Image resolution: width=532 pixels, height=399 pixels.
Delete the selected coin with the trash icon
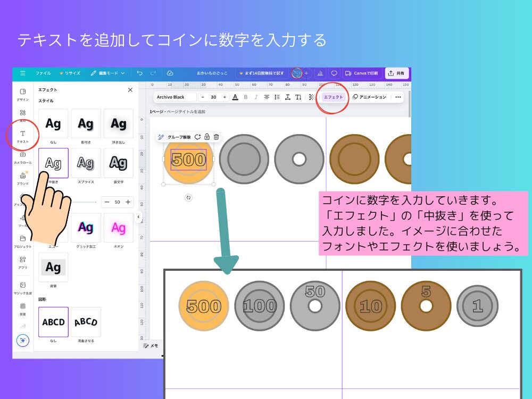point(217,137)
